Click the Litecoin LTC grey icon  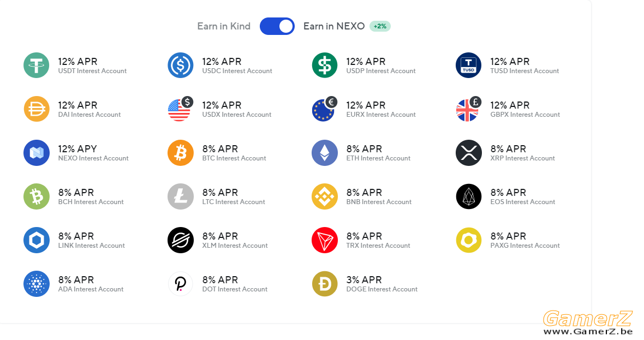(x=181, y=196)
